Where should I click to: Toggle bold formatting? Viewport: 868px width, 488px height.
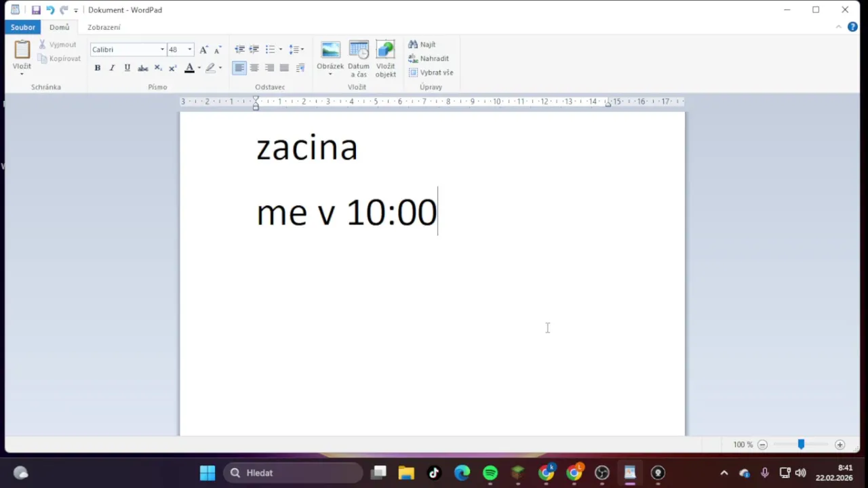tap(97, 68)
